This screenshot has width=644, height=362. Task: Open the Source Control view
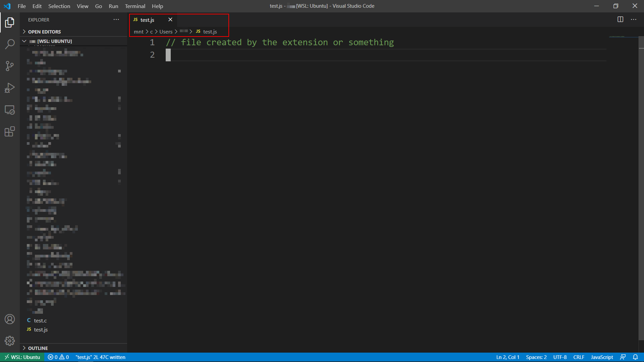click(x=10, y=66)
